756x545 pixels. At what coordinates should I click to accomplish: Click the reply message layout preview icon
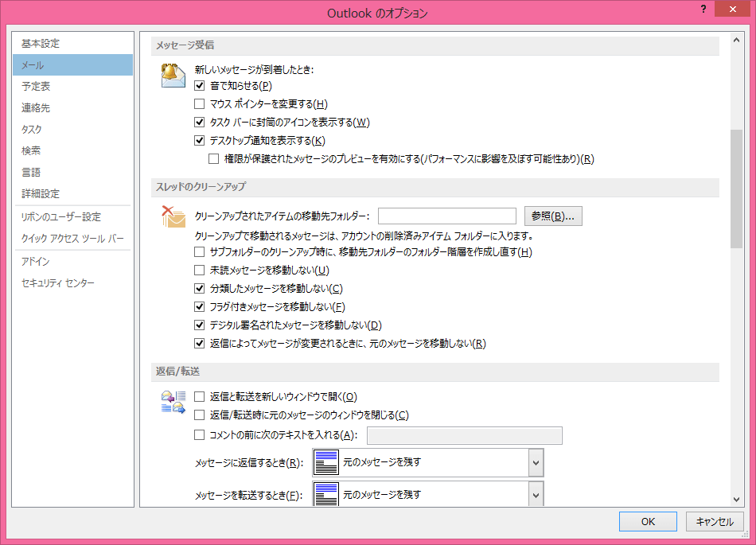pos(326,462)
